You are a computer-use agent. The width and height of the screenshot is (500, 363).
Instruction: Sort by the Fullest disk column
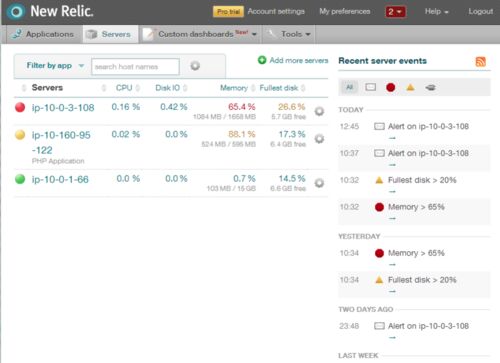pos(279,88)
